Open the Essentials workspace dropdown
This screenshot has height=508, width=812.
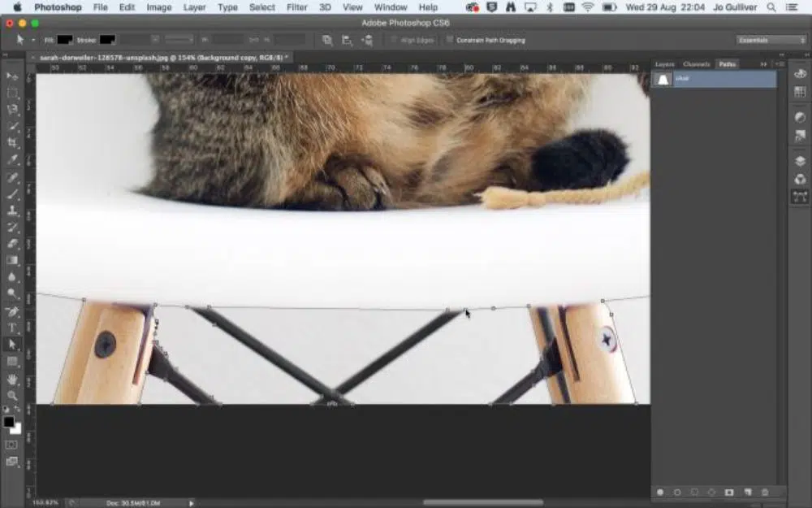click(771, 40)
